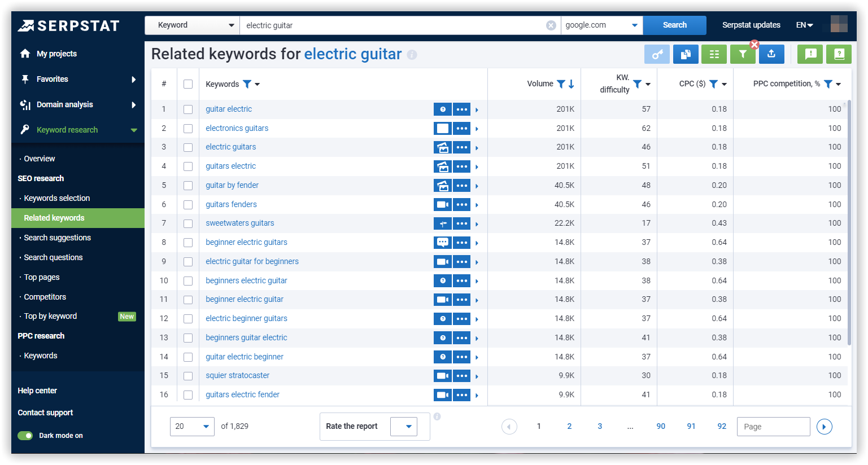
Task: Open the three-dots menu for 'squier stratocaster'
Action: tap(462, 376)
